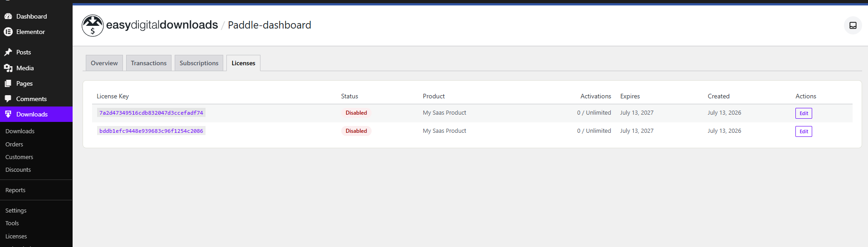Click the Posts pin icon
The image size is (868, 247).
8,52
